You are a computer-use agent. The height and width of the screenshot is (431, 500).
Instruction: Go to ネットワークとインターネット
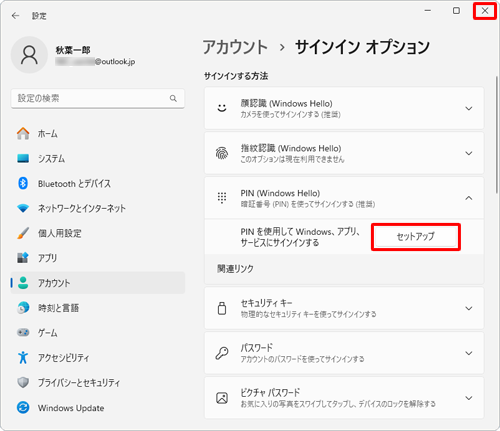pyautogui.click(x=82, y=208)
